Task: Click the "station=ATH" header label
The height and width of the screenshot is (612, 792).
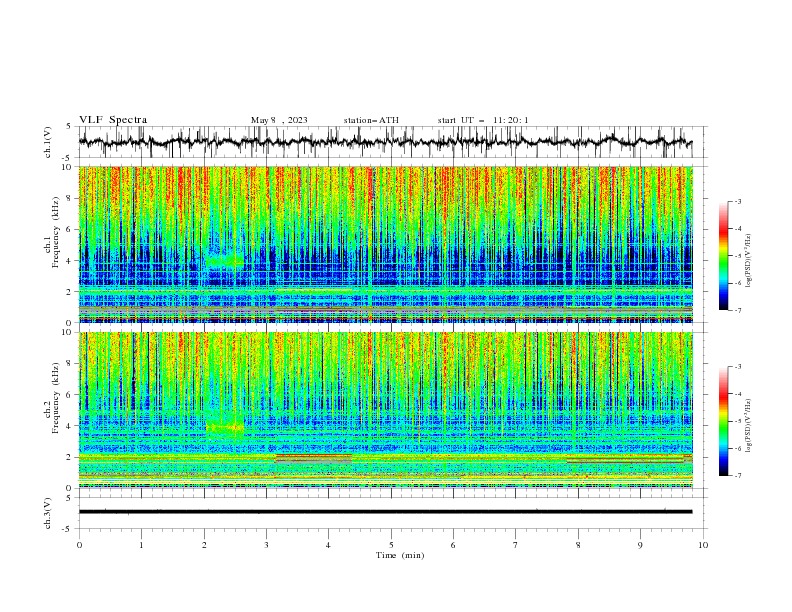Action: [x=371, y=120]
